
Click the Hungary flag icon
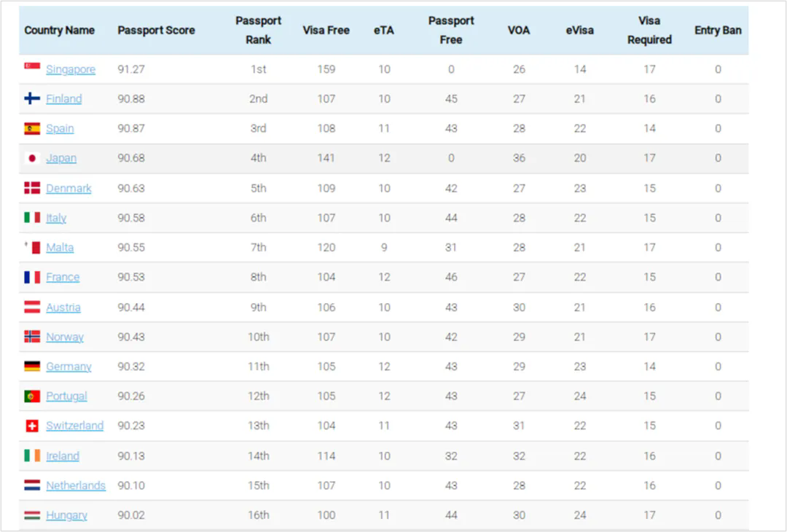32,515
